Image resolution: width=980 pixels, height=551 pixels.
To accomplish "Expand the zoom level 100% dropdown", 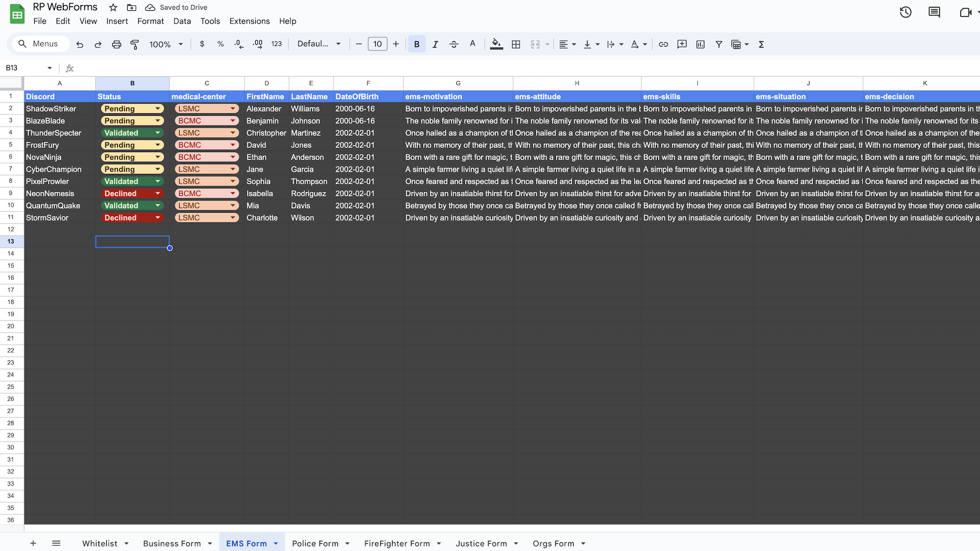I will (x=180, y=44).
